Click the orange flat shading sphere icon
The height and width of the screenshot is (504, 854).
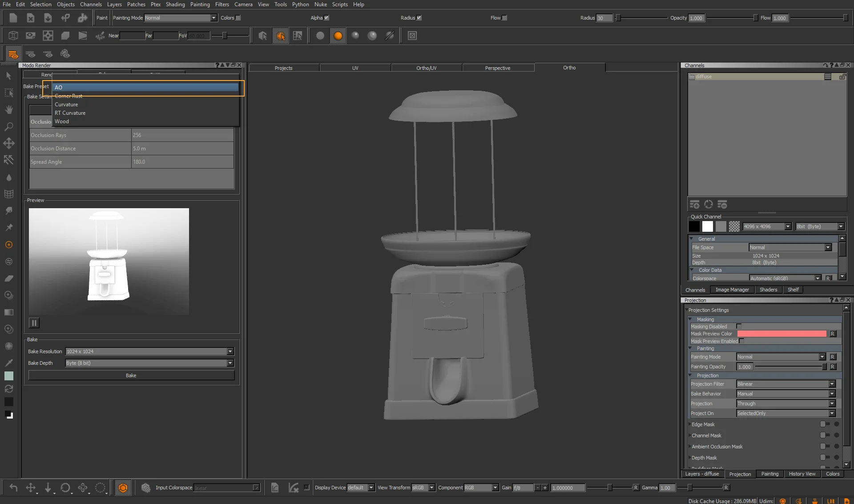coord(338,36)
